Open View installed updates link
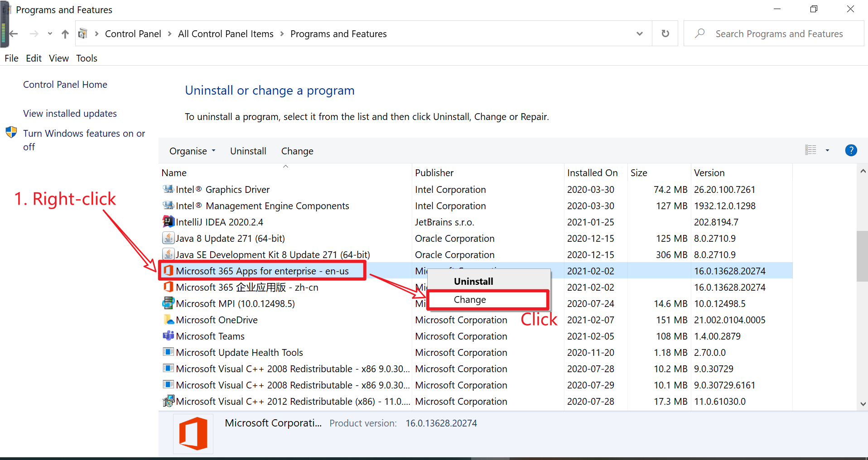 [70, 114]
